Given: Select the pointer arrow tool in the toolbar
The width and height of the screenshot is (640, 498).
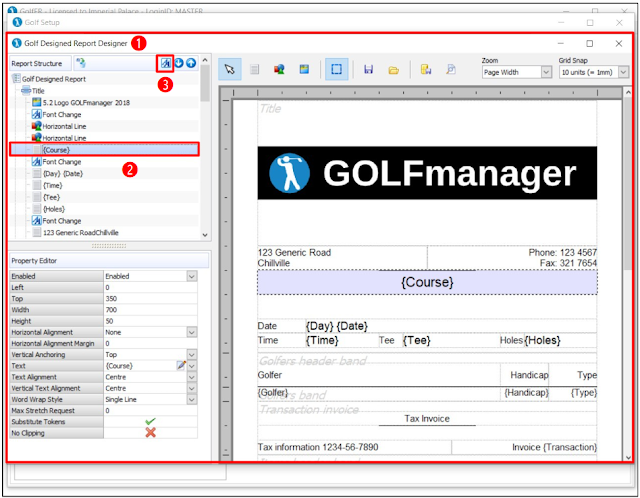Looking at the screenshot, I should (x=230, y=69).
